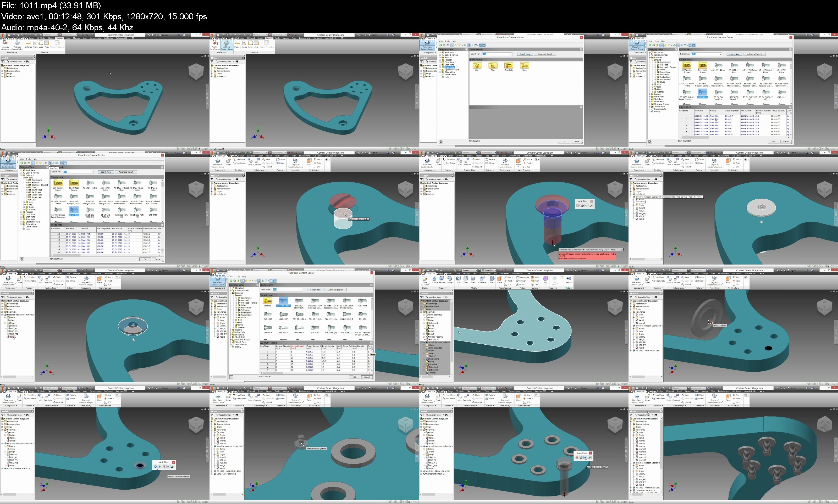Open the Nuts folder in Sheet Metal panel
Screen dimensions: 838x504
tap(477, 66)
